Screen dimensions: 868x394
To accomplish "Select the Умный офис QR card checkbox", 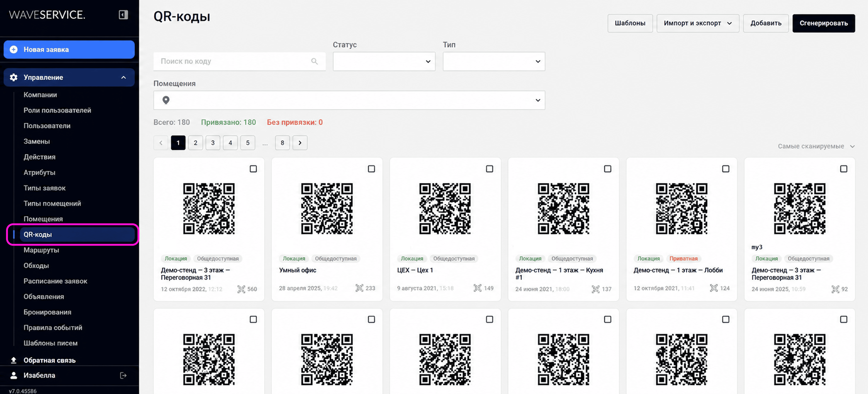I will [371, 169].
